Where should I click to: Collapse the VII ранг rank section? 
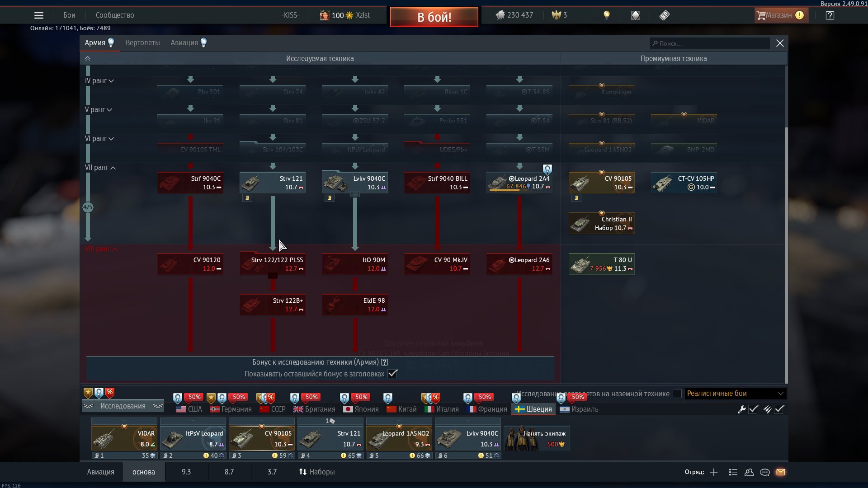click(x=100, y=168)
